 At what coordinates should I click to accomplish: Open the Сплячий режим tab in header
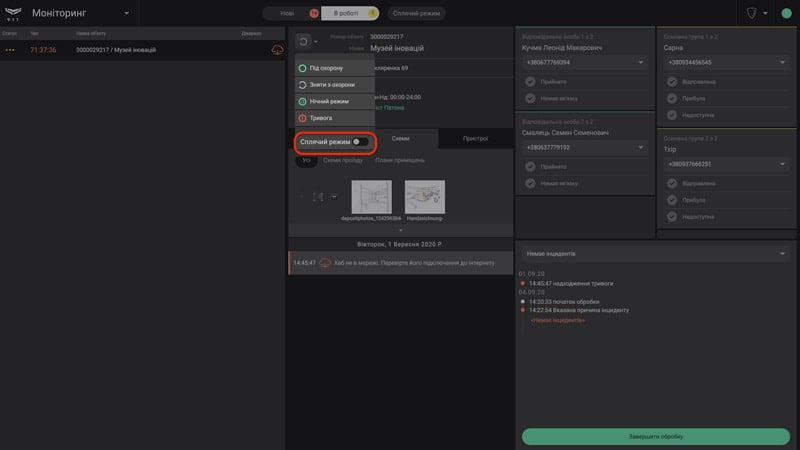click(x=416, y=13)
